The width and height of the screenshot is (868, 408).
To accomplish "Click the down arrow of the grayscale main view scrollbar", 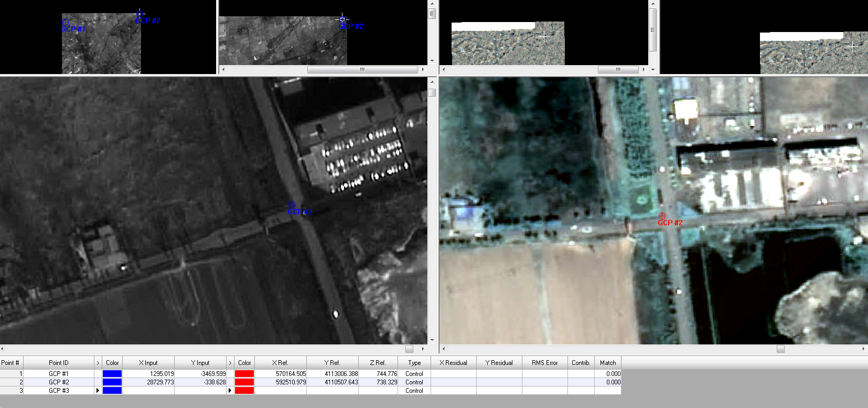I will 432,340.
